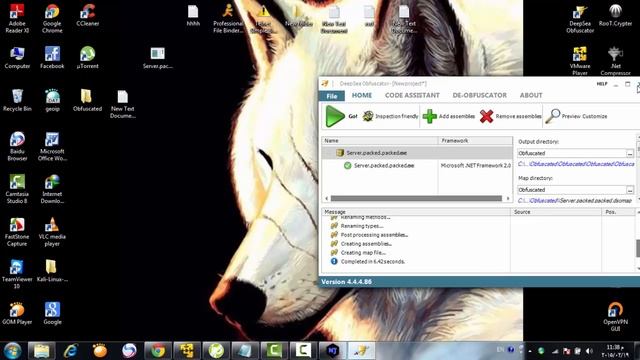Select Kali-Linux folder on desktop
The image size is (640, 360).
point(52,271)
